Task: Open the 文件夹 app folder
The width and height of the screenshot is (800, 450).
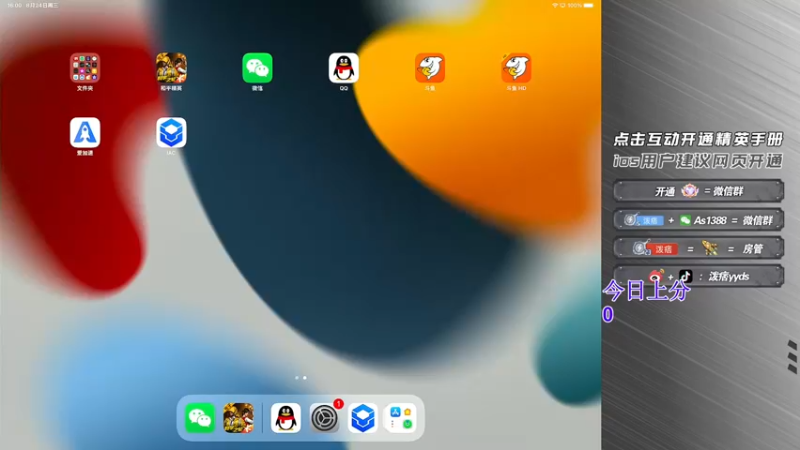Action: (x=85, y=68)
